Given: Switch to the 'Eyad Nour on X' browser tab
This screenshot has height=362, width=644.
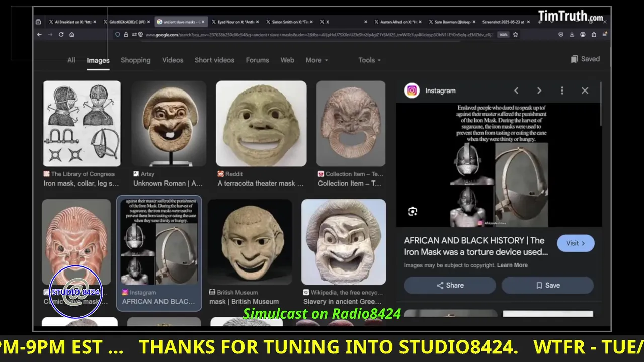Looking at the screenshot, I should tap(236, 22).
